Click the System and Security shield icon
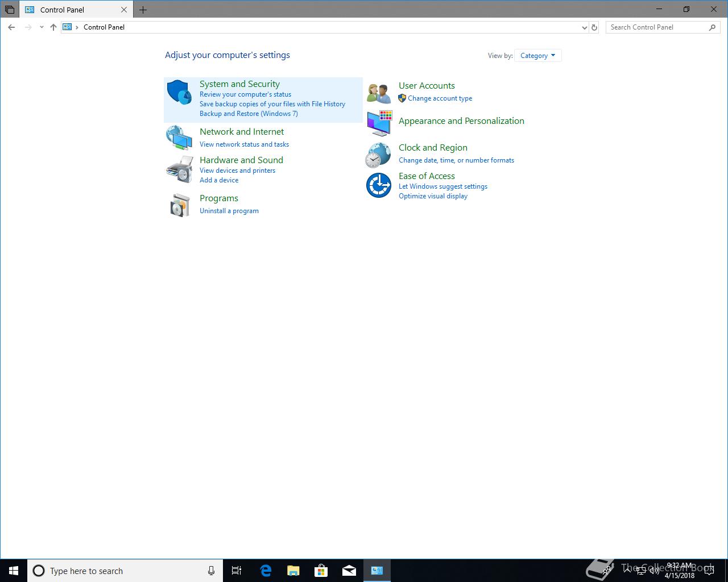Image resolution: width=728 pixels, height=582 pixels. point(179,92)
